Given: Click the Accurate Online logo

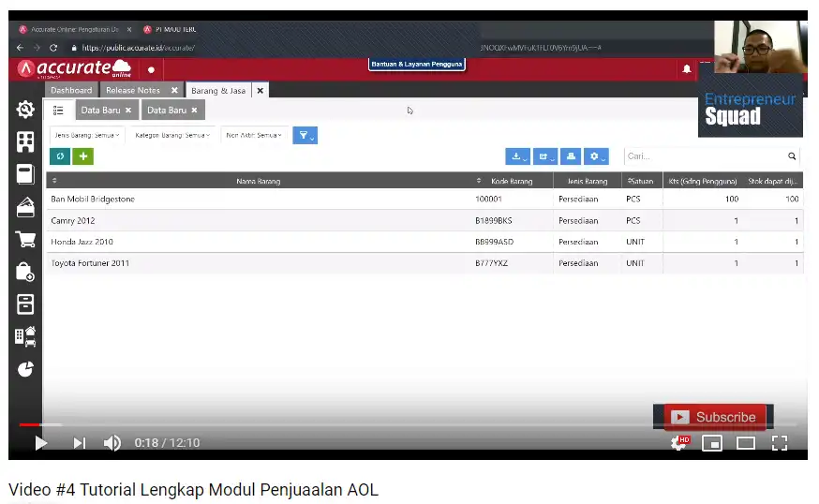Looking at the screenshot, I should tap(74, 68).
